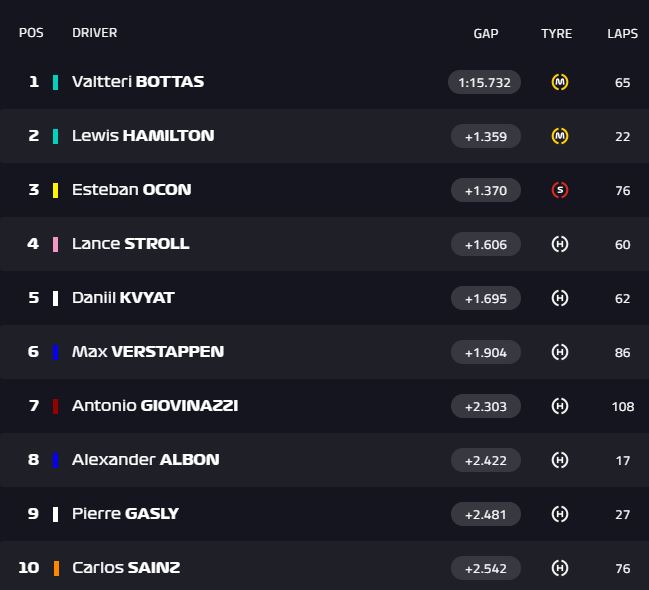Click the TYRE column header

pos(556,33)
